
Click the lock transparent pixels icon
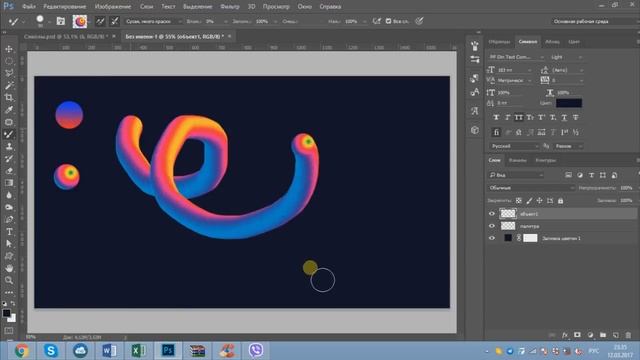pos(518,201)
